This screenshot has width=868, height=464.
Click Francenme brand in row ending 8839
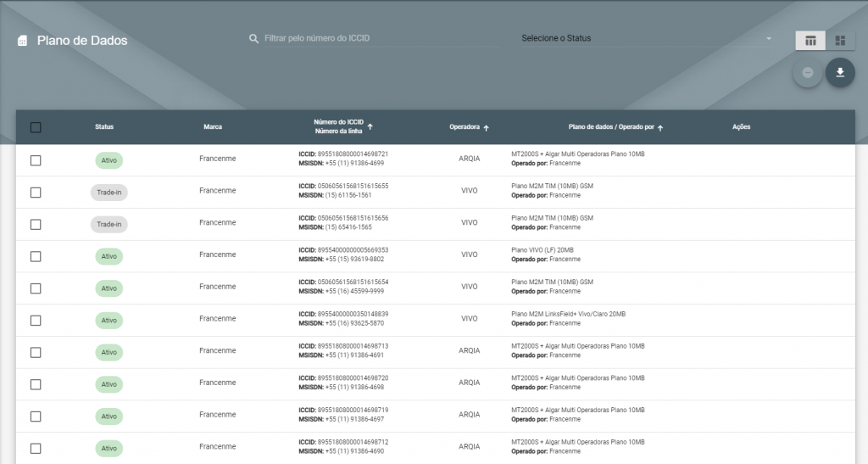pos(218,319)
